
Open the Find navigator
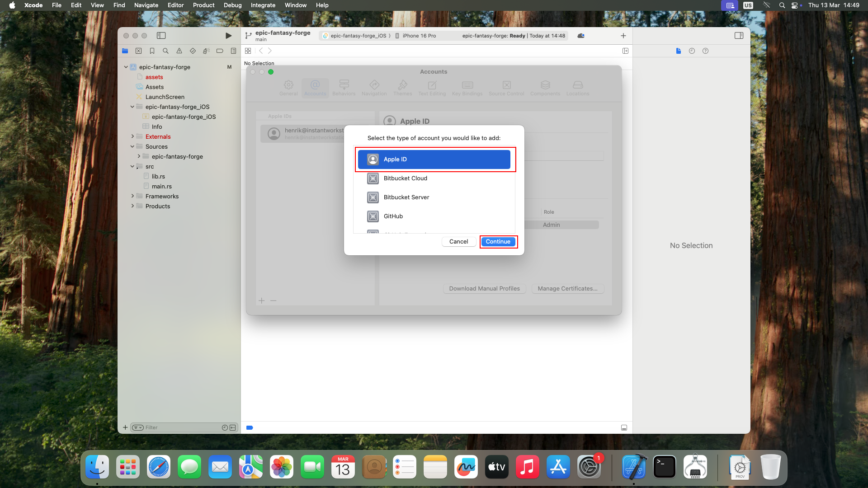click(x=165, y=51)
